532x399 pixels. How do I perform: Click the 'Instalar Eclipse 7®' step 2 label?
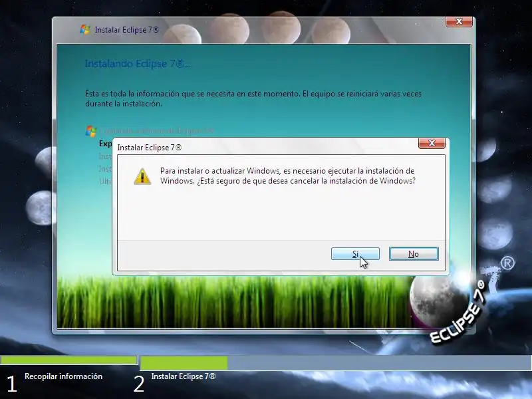tap(184, 376)
